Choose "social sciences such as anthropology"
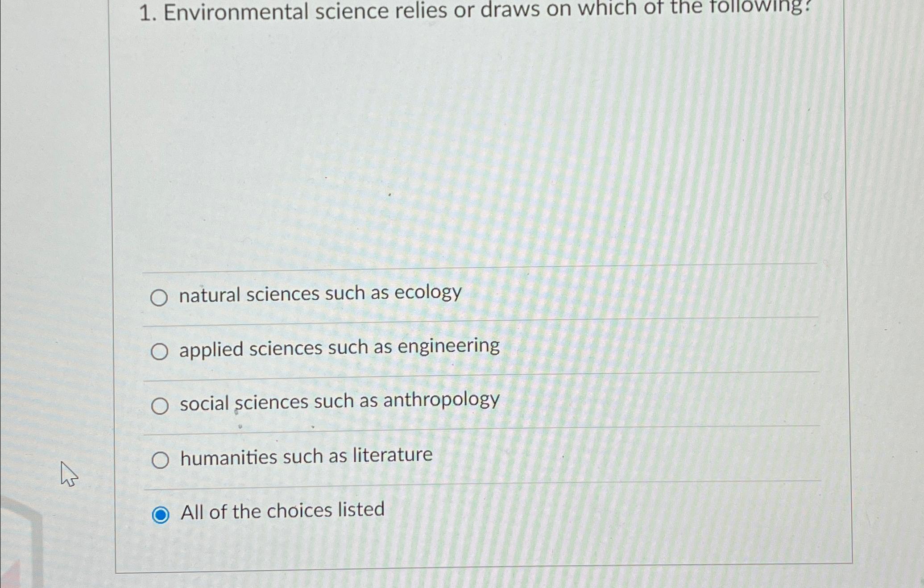Screen dimensions: 924x588 (x=159, y=406)
